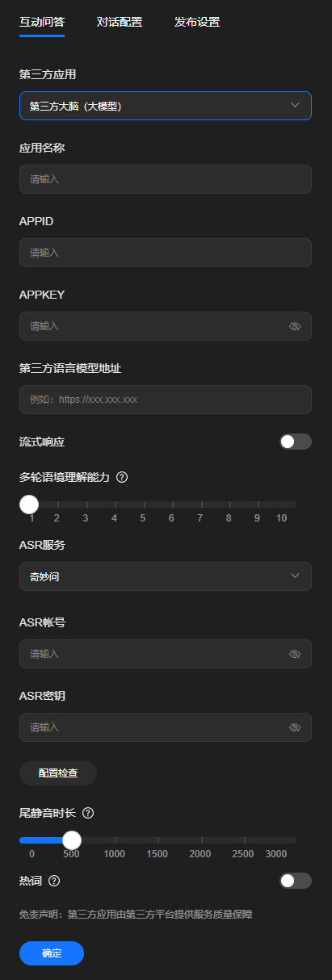Open help icon beside 尾静音时长
Image resolution: width=332 pixels, height=980 pixels.
coord(88,813)
